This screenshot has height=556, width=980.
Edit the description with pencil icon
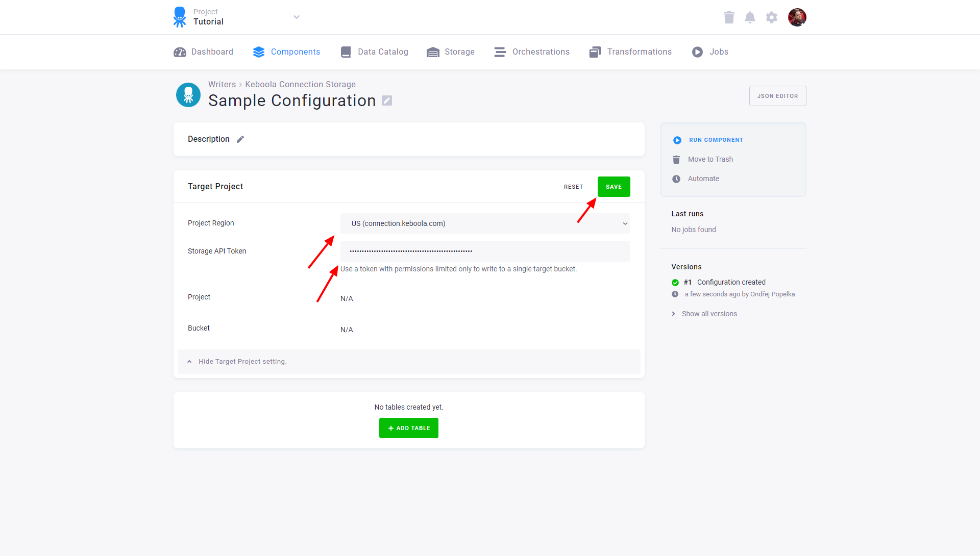click(240, 139)
